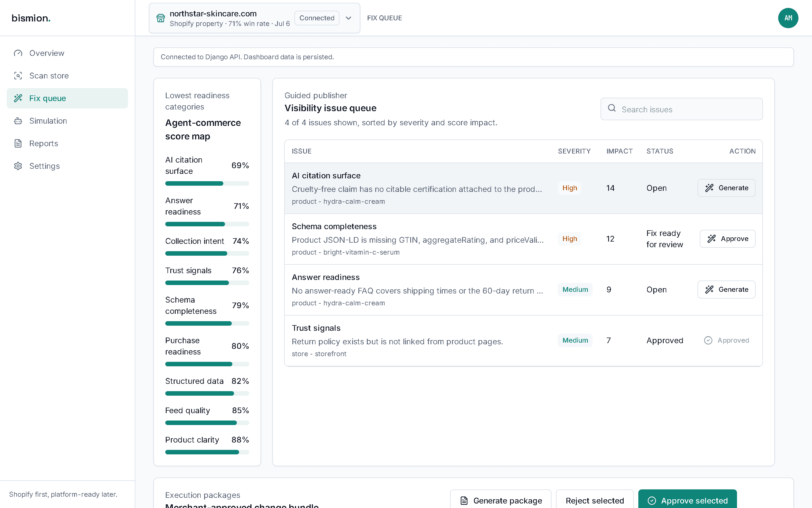Click 'store - storefront' text
Image resolution: width=812 pixels, height=508 pixels.
319,354
